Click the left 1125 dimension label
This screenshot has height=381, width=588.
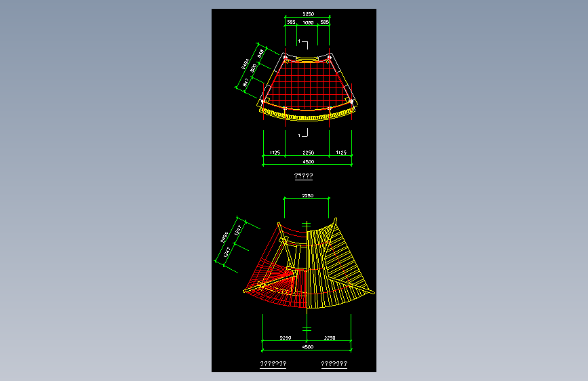tap(275, 153)
